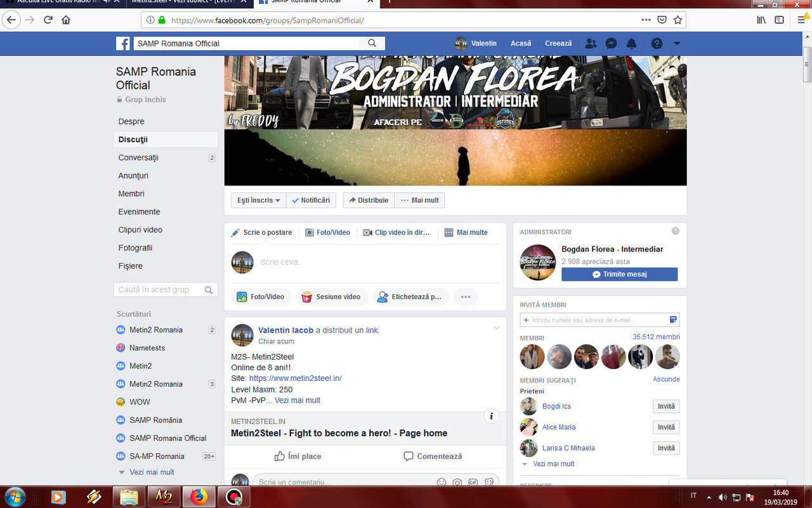Open the Membri section
The width and height of the screenshot is (812, 508).
coord(131,194)
